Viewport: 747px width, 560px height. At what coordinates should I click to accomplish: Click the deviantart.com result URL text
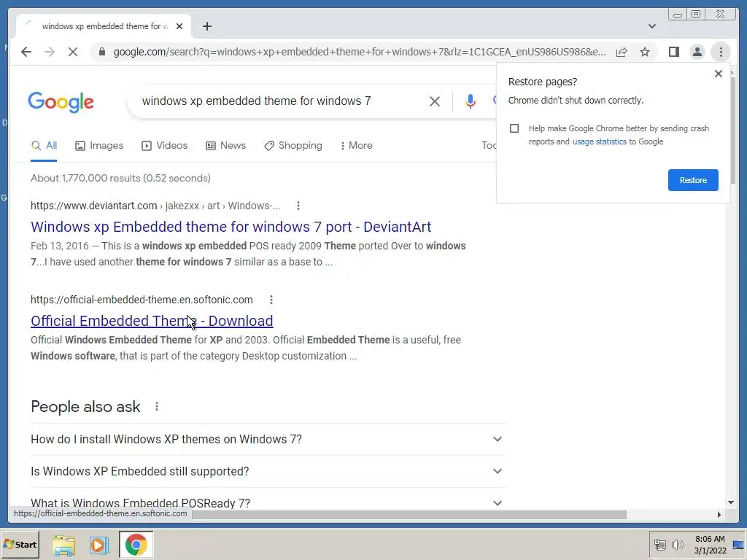tap(155, 206)
